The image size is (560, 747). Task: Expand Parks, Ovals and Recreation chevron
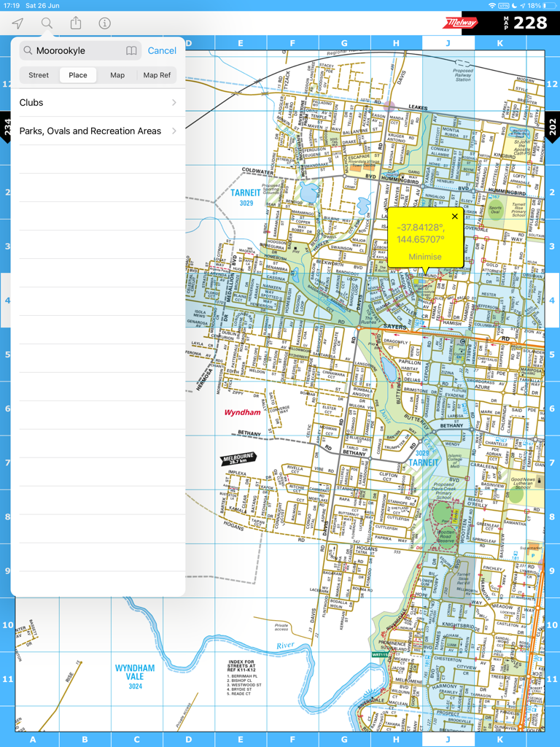[174, 131]
